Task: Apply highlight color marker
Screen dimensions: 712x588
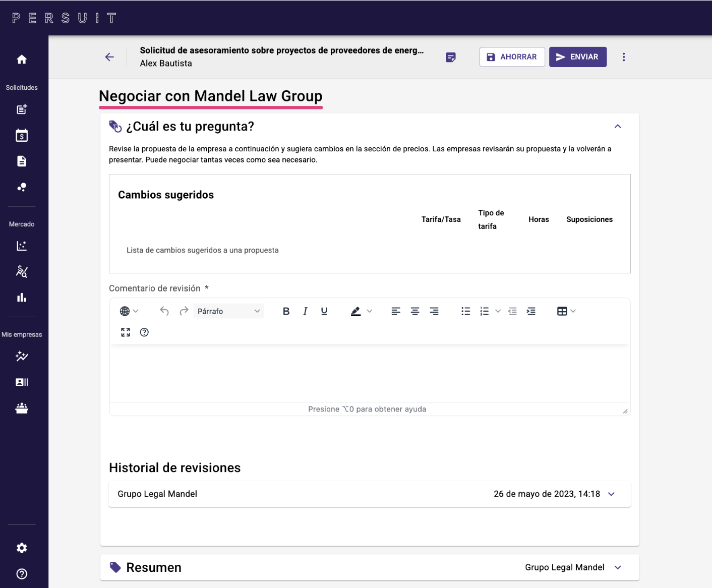Action: 355,311
